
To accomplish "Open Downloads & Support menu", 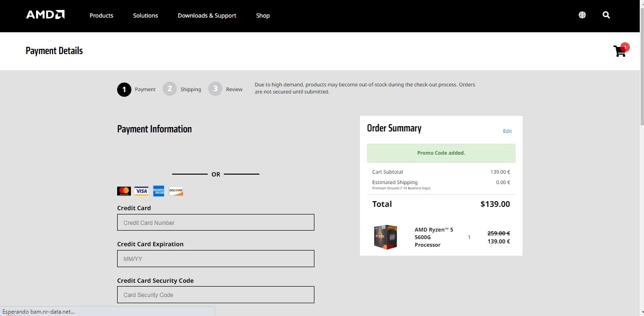I will 207,16.
